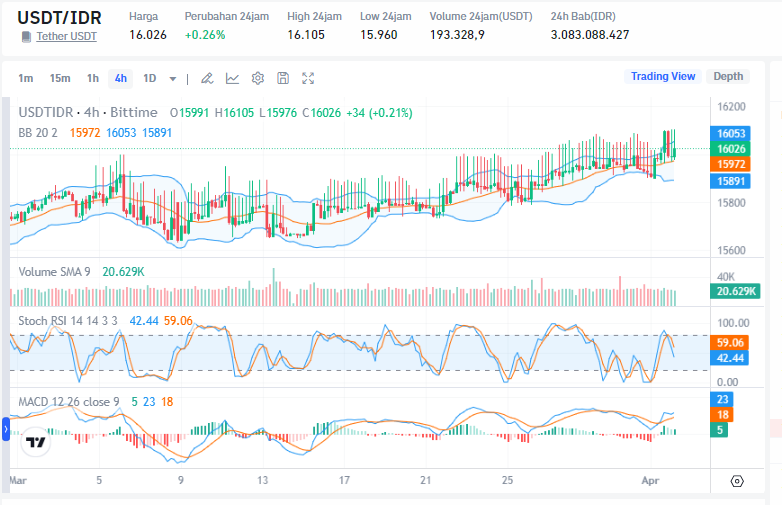Click the 16.105 High 24jam value
The width and height of the screenshot is (782, 505).
point(306,35)
